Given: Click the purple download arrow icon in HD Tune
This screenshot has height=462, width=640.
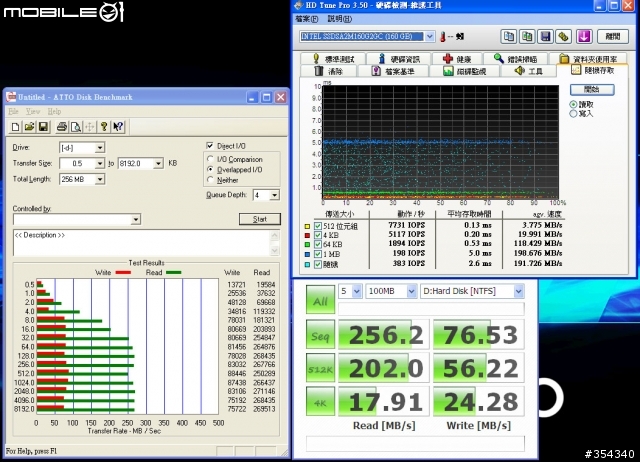Looking at the screenshot, I should (x=584, y=37).
